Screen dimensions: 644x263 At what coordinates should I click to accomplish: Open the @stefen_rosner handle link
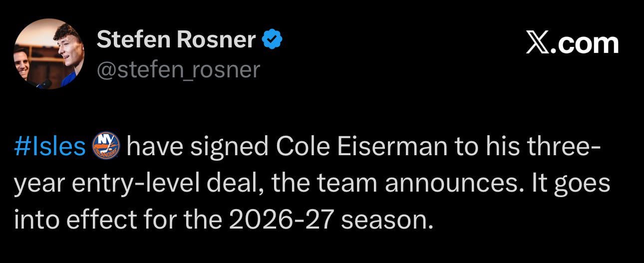coord(178,69)
